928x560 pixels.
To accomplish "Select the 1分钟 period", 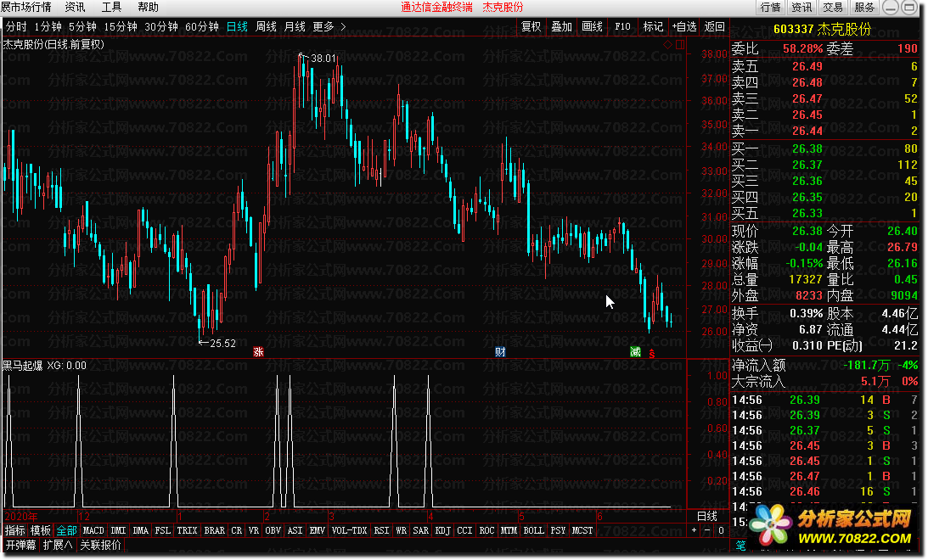I will (48, 26).
